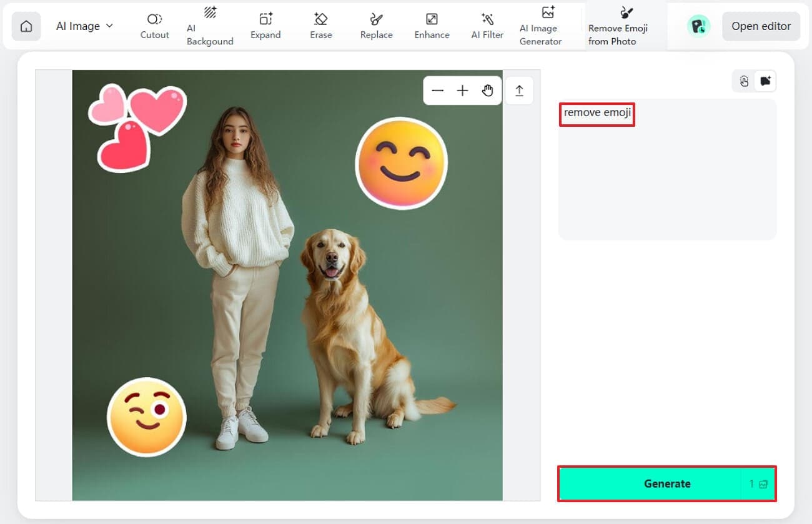Activate the hand pan tool

coord(488,91)
